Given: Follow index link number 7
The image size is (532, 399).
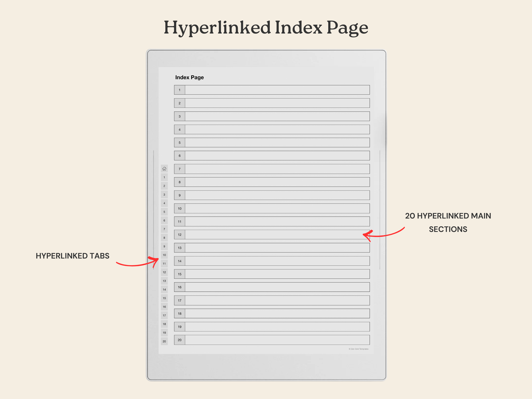Looking at the screenshot, I should pyautogui.click(x=179, y=169).
